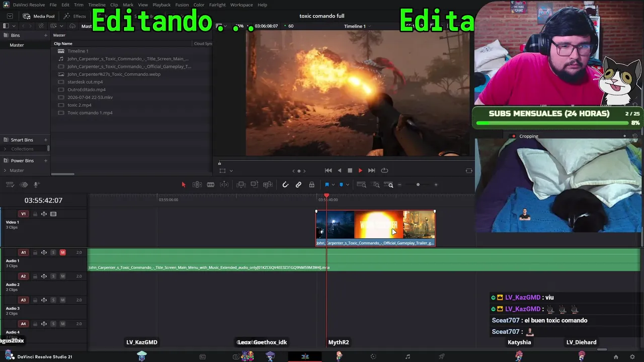
Task: Select Timeline 1 in media pool
Action: pyautogui.click(x=78, y=51)
